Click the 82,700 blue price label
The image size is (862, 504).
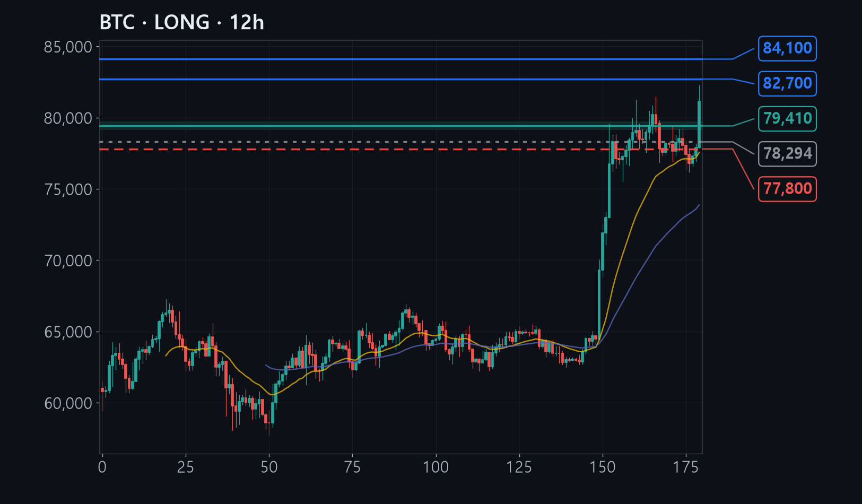click(787, 83)
